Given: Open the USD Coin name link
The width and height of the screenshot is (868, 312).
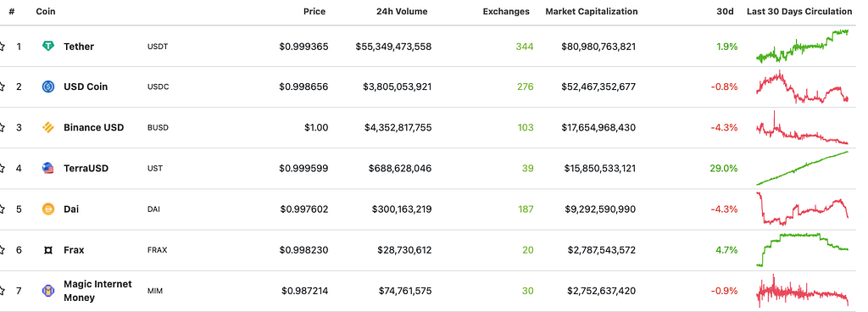Looking at the screenshot, I should [86, 86].
